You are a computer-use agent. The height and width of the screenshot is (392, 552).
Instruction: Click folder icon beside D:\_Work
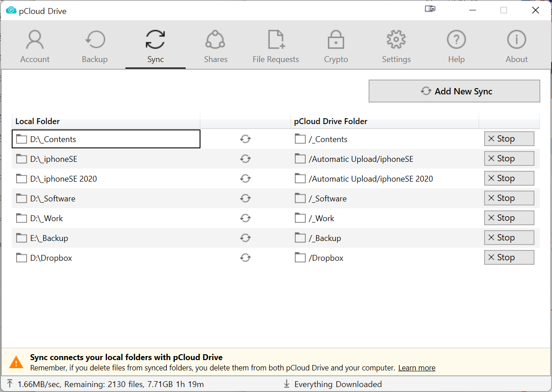pyautogui.click(x=22, y=218)
